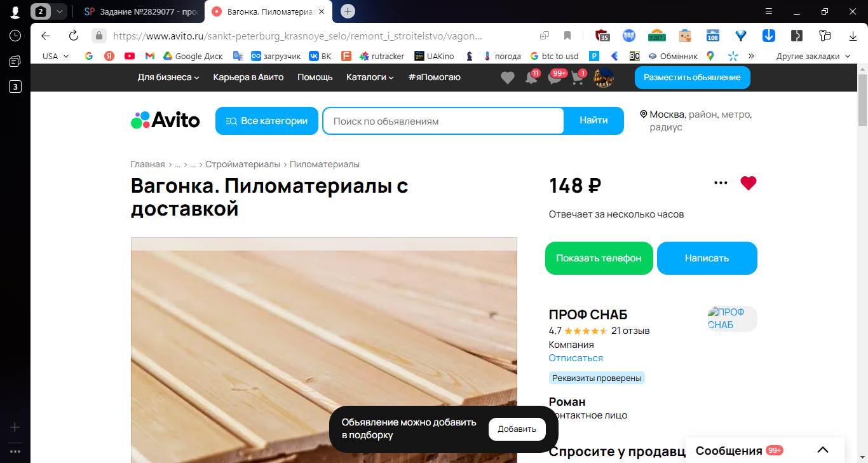Open the btc to usd bookmark
The height and width of the screenshot is (463, 868).
pyautogui.click(x=553, y=56)
